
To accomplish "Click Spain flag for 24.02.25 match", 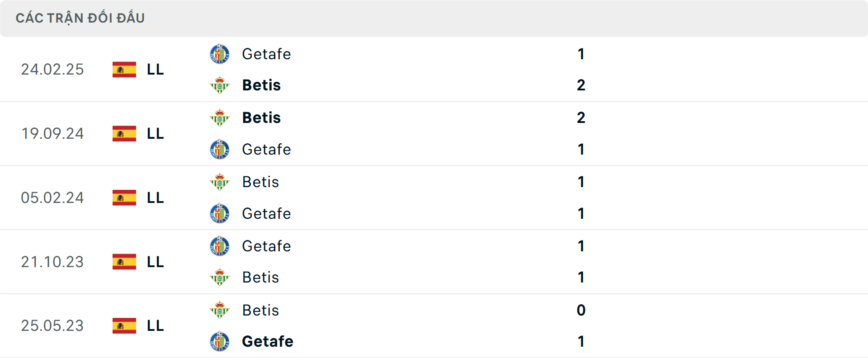I will [124, 69].
